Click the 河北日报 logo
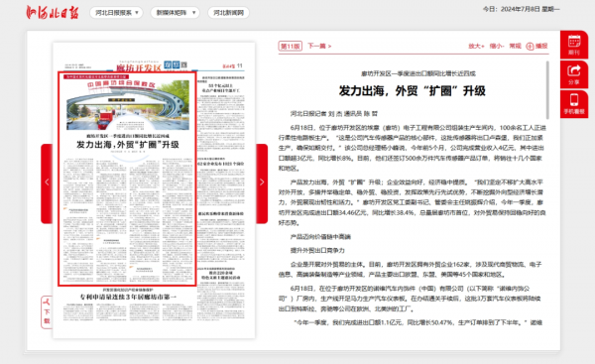Viewport: 595px width, 364px height. pyautogui.click(x=53, y=12)
